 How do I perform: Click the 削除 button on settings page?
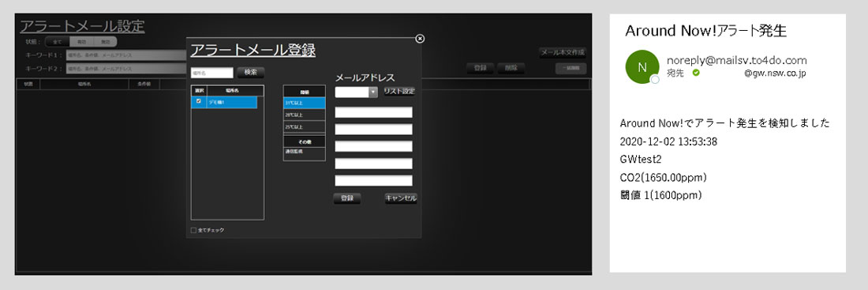click(511, 68)
